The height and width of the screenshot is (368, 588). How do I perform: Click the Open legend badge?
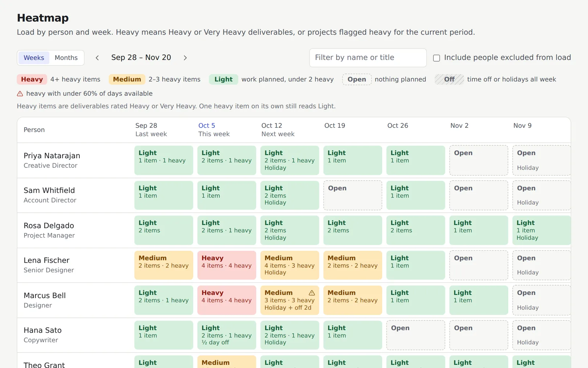click(357, 79)
